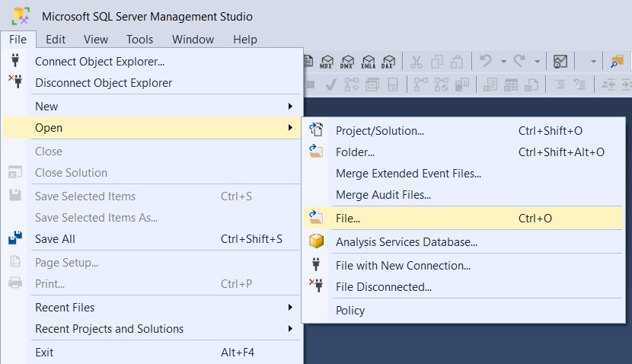
Task: Click the Results to Text icon
Action: (x=490, y=85)
